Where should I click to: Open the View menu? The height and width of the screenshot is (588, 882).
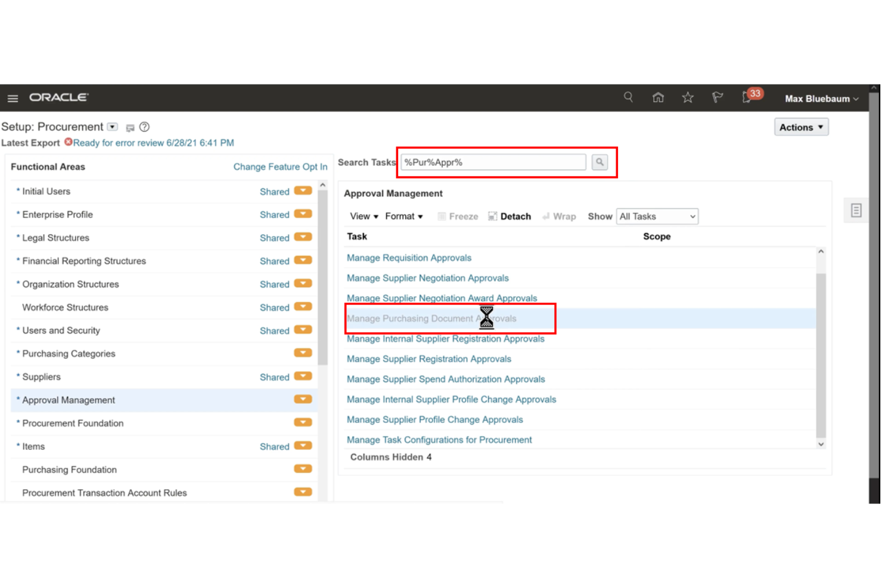click(x=364, y=216)
